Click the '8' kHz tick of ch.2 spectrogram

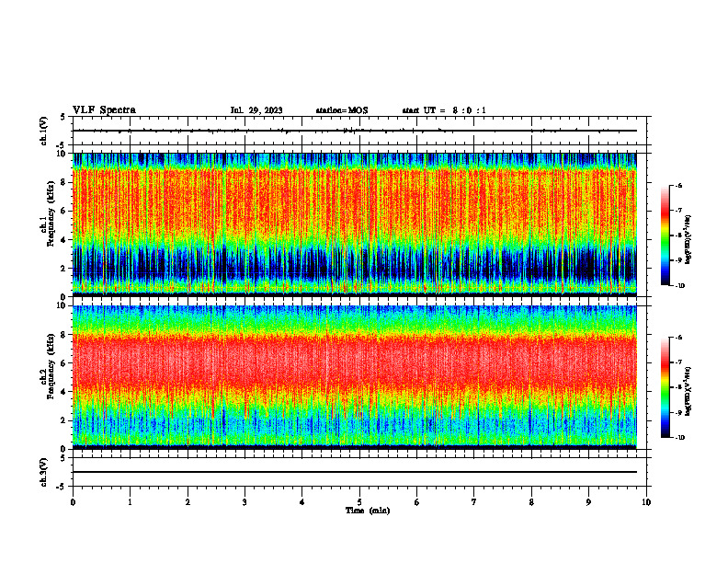pos(63,335)
